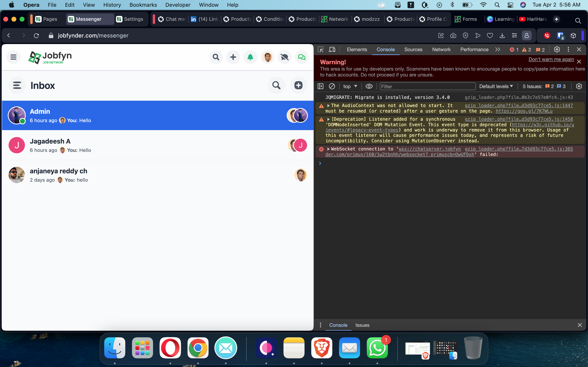The width and height of the screenshot is (588, 367).
Task: Open the Issues tab in the bottom drawer
Action: (x=362, y=325)
